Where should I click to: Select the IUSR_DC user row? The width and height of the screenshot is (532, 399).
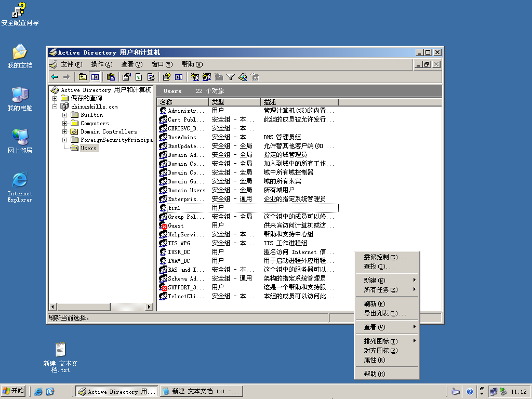(248, 252)
